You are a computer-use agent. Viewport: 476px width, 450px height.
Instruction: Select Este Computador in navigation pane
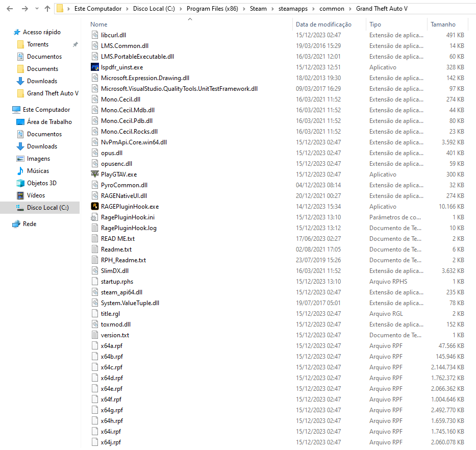[x=46, y=109]
